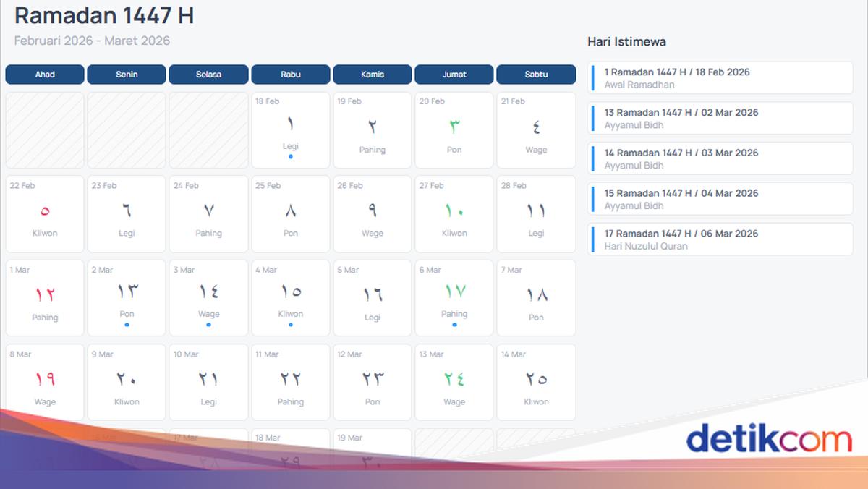Select the 14 Mar Kliwon date cell

(x=536, y=382)
